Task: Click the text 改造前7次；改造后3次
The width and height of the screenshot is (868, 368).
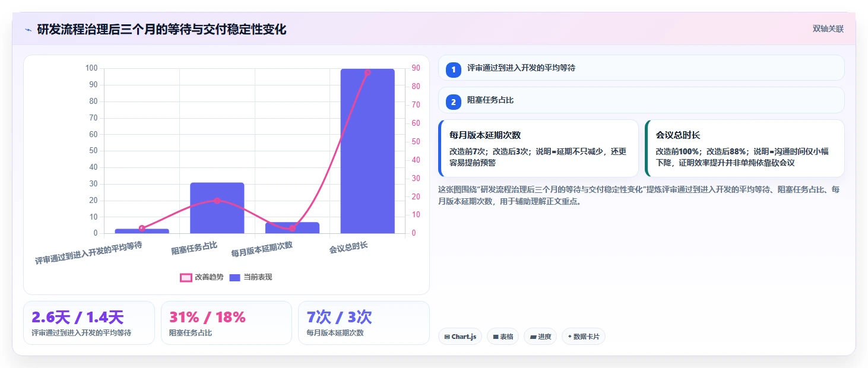Action: click(490, 151)
